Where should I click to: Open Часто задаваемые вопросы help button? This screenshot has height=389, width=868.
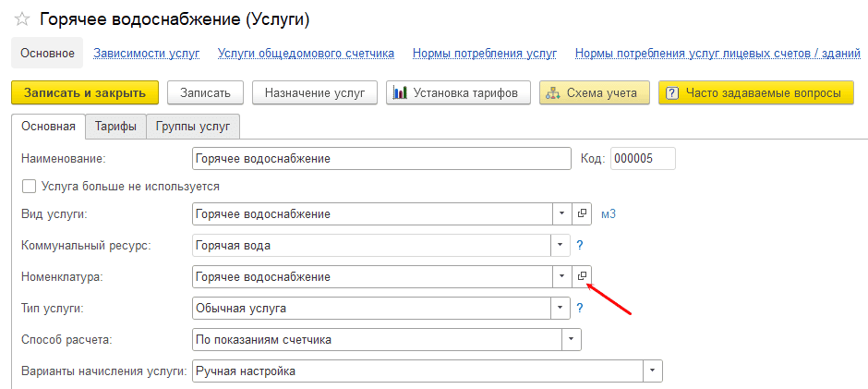click(x=750, y=93)
